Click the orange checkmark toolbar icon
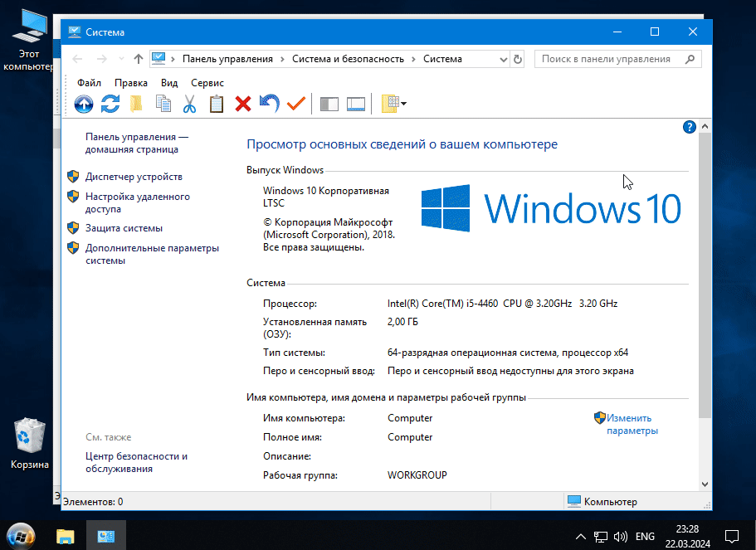 pos(296,103)
